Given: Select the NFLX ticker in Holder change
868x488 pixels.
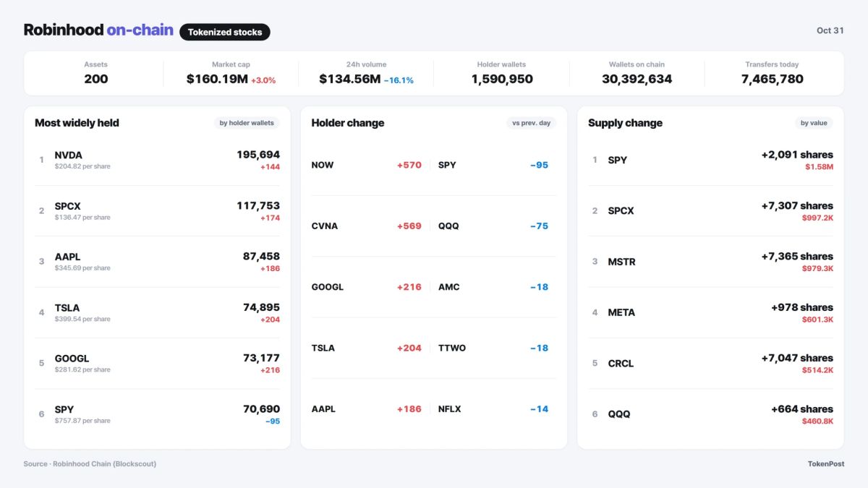Looking at the screenshot, I should pos(450,409).
